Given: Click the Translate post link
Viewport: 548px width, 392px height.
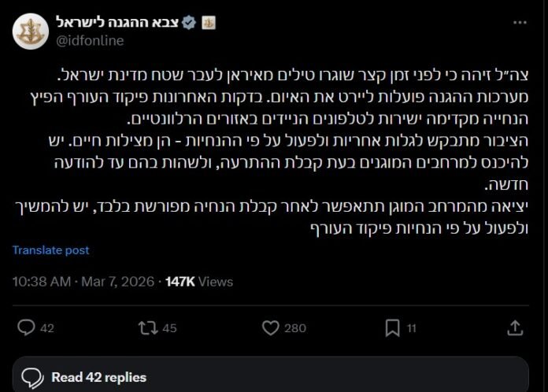Looking at the screenshot, I should [50, 250].
